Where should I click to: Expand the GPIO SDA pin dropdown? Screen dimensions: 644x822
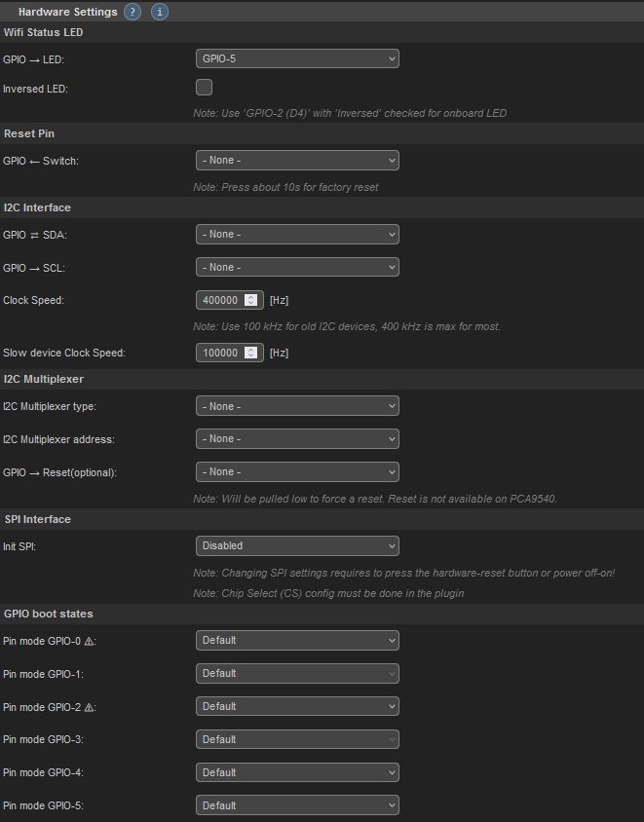coord(297,234)
